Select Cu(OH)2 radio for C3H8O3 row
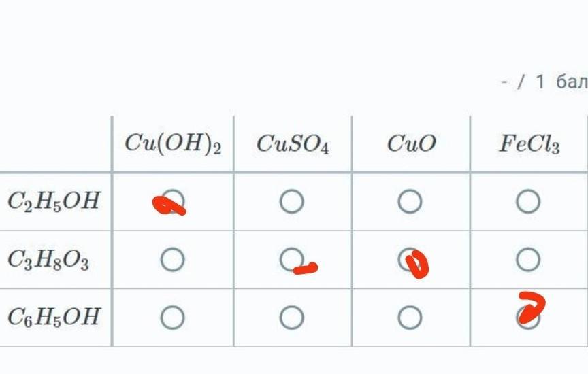Screen dimensions: 588x374 [173, 260]
